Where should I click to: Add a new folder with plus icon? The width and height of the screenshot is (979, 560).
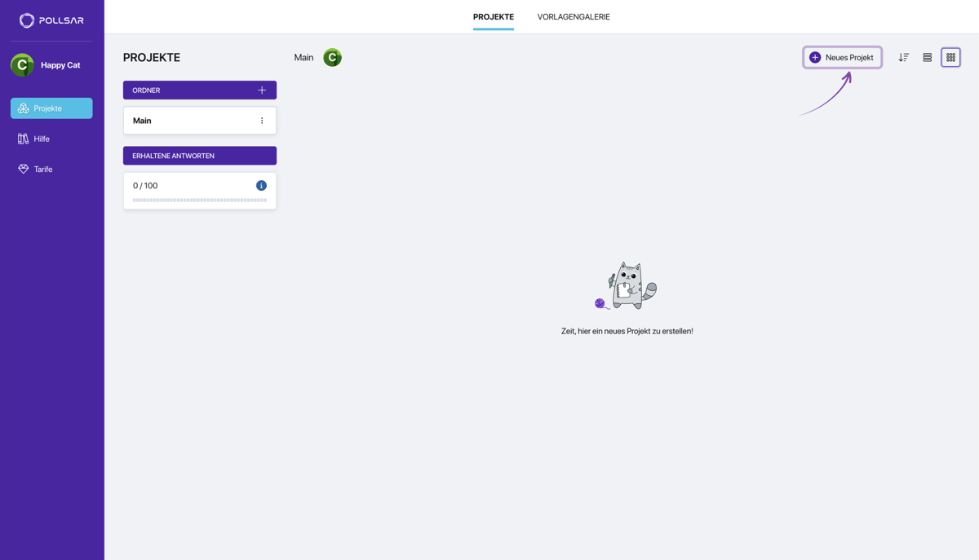click(262, 90)
